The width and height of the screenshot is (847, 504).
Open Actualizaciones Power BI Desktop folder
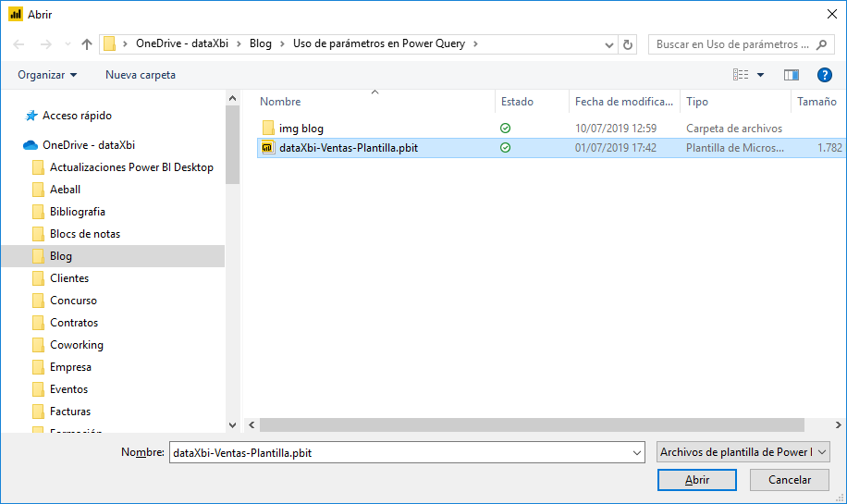(x=131, y=167)
